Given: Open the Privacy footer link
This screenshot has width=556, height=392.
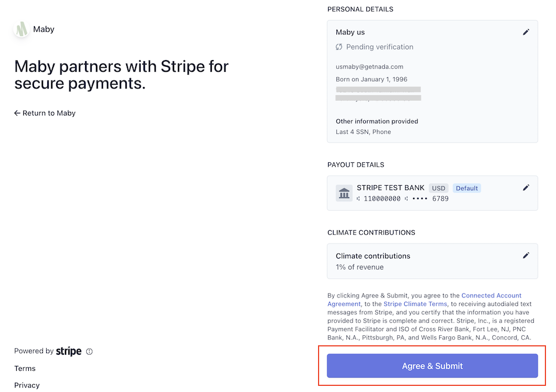Looking at the screenshot, I should 27,385.
